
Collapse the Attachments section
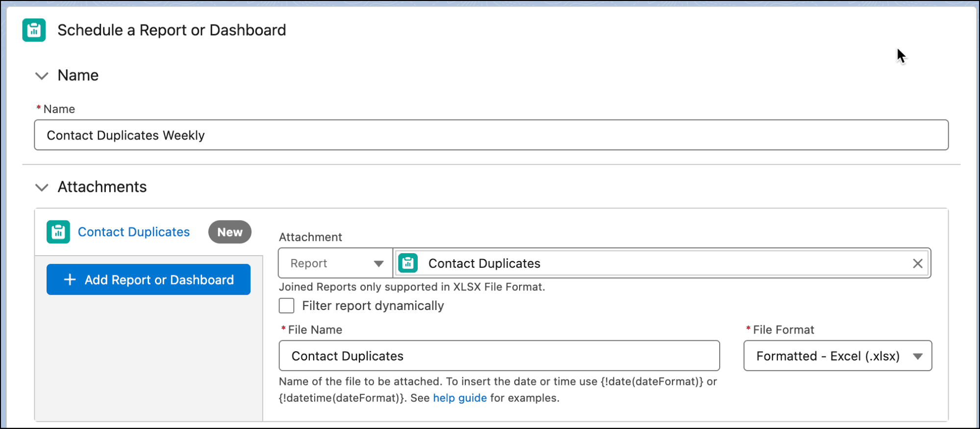pyautogui.click(x=42, y=188)
